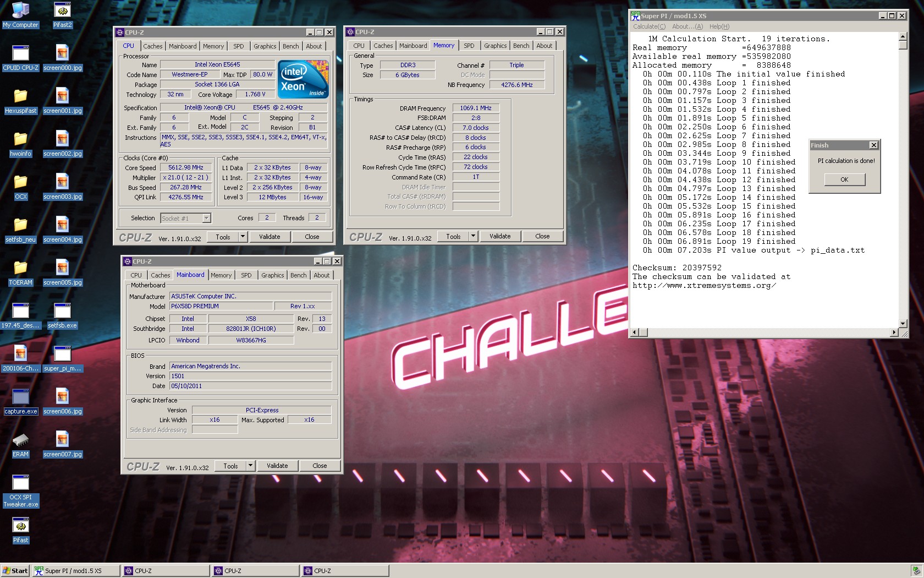The image size is (924, 578).
Task: Click Validate in the Memory tab window
Action: (500, 236)
